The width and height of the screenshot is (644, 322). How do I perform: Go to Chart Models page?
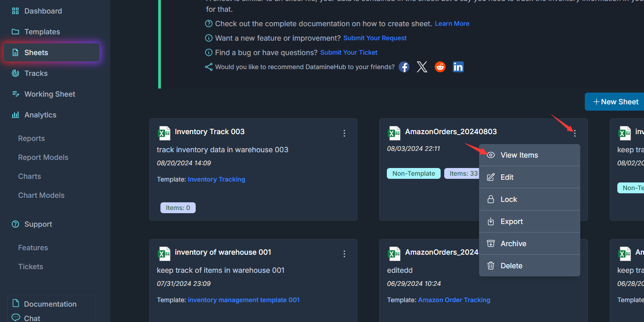pos(41,195)
